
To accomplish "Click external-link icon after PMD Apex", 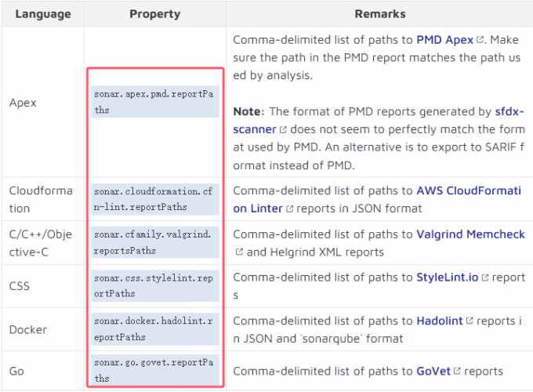I will click(481, 38).
